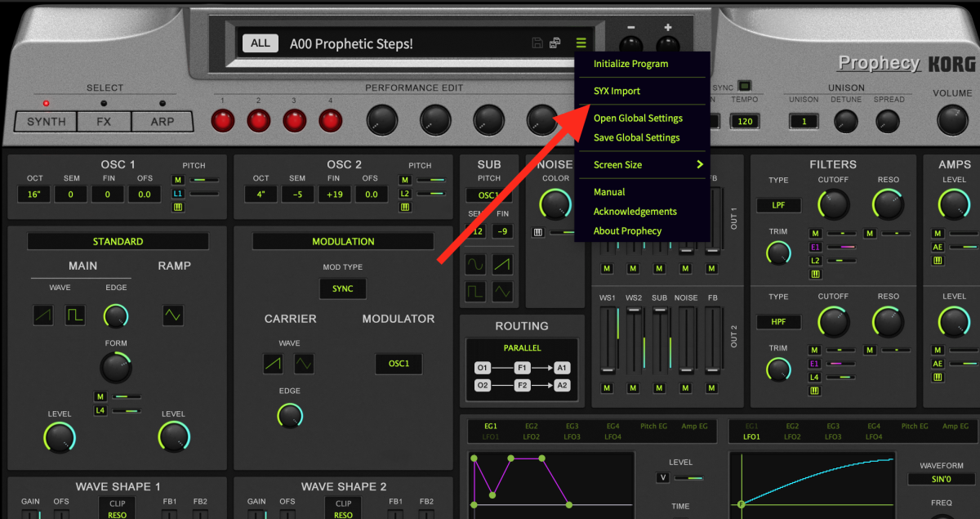Click the VOLUME knob
980x519 pixels.
coord(952,120)
